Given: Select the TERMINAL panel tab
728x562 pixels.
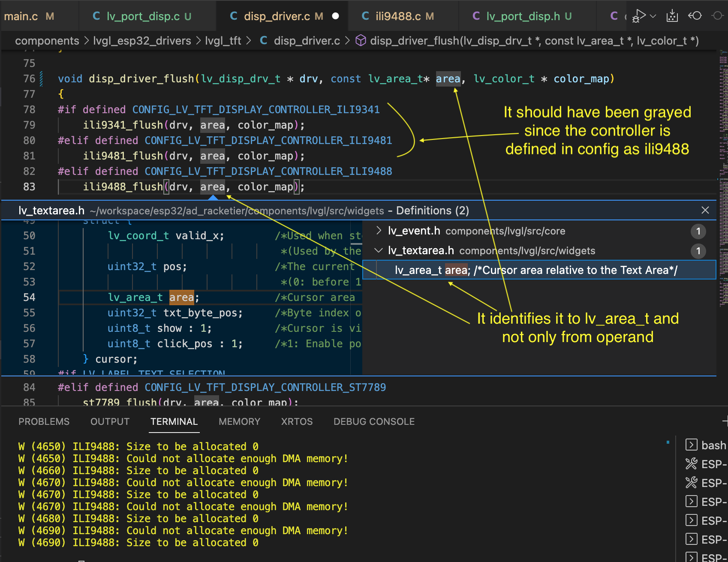Looking at the screenshot, I should (x=174, y=421).
